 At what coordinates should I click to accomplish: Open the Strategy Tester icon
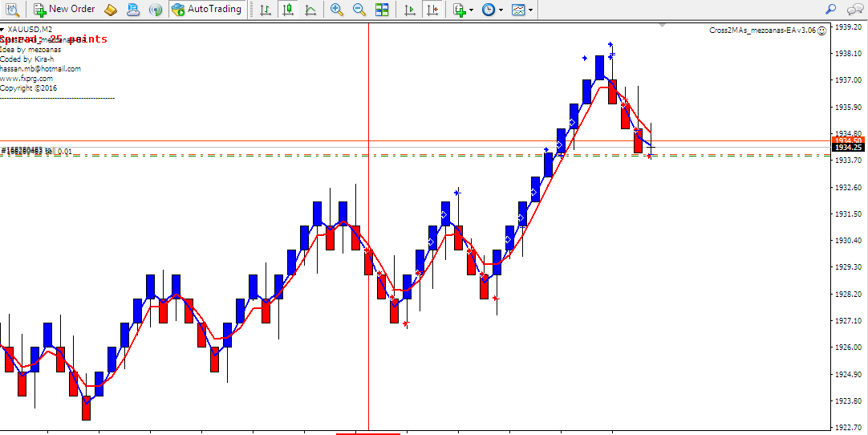(12, 10)
